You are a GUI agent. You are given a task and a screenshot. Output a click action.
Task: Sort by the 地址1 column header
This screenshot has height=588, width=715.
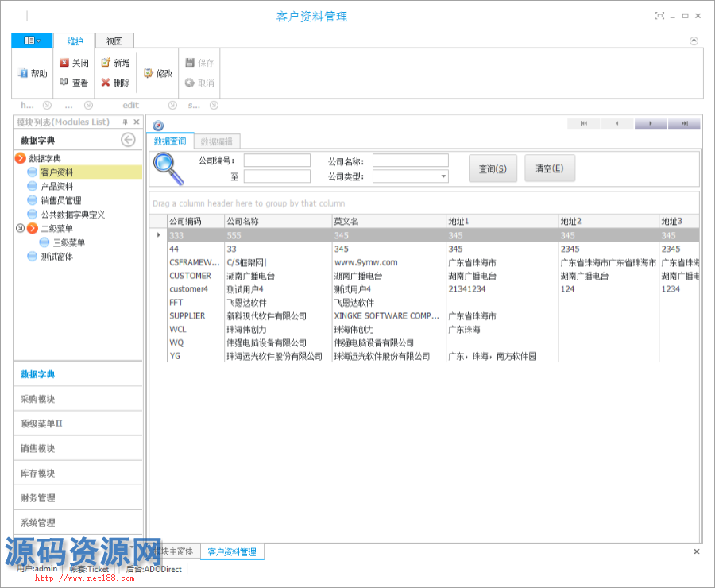click(x=502, y=221)
